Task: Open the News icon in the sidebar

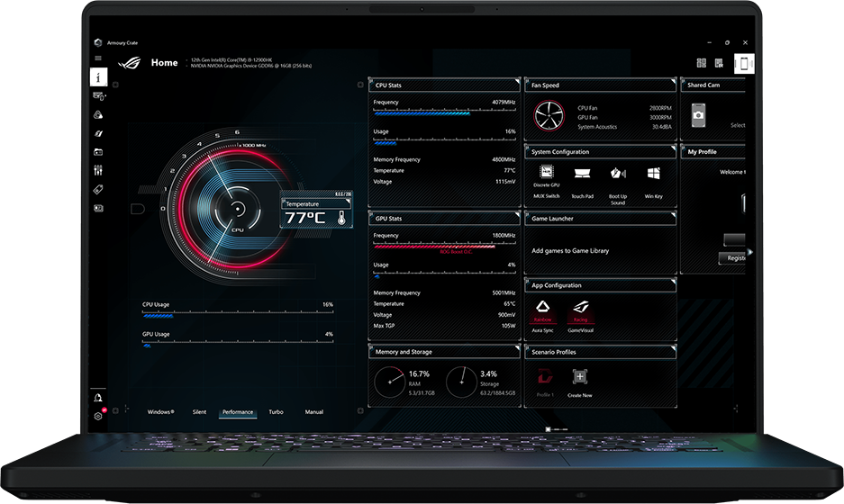Action: pos(98,208)
